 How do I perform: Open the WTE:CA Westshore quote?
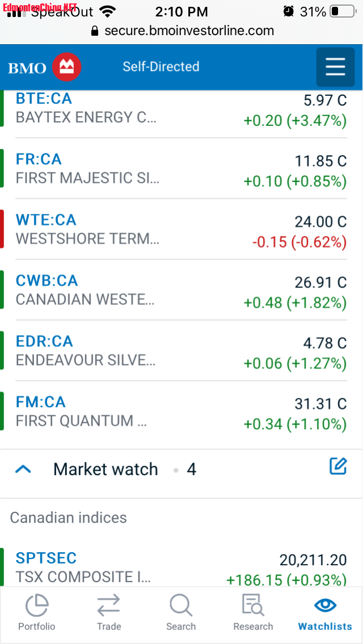(181, 229)
